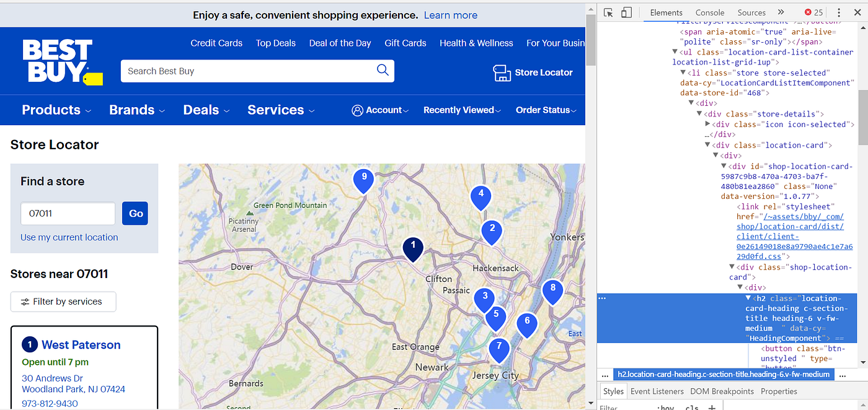Collapse the ul location-card-list-container node
The width and height of the screenshot is (868, 410).
tap(675, 53)
